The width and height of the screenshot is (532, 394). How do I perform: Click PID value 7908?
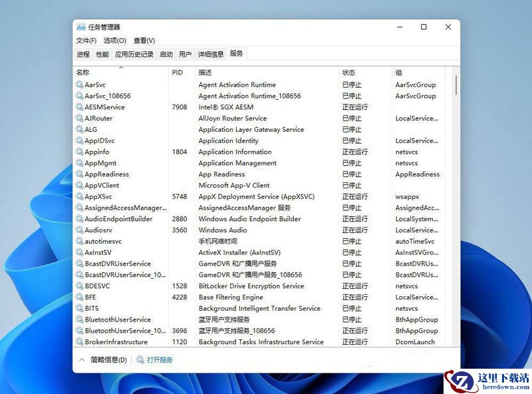pos(180,107)
